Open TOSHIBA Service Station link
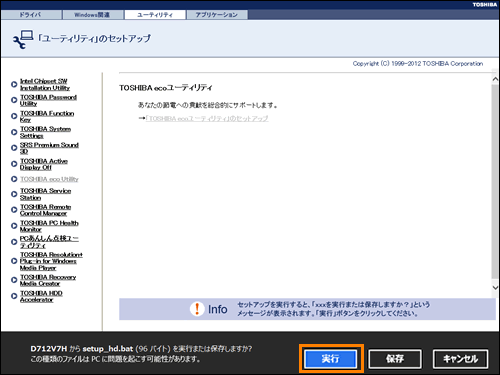 click(45, 194)
